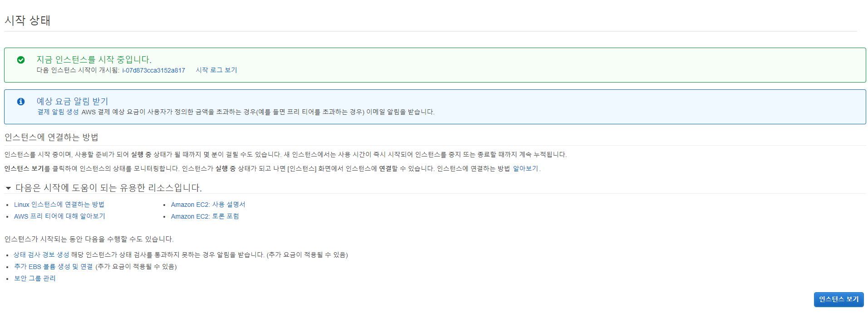Click the 예상 요금 알림 받기 heading
Image resolution: width=868 pixels, height=318 pixels.
[x=72, y=101]
